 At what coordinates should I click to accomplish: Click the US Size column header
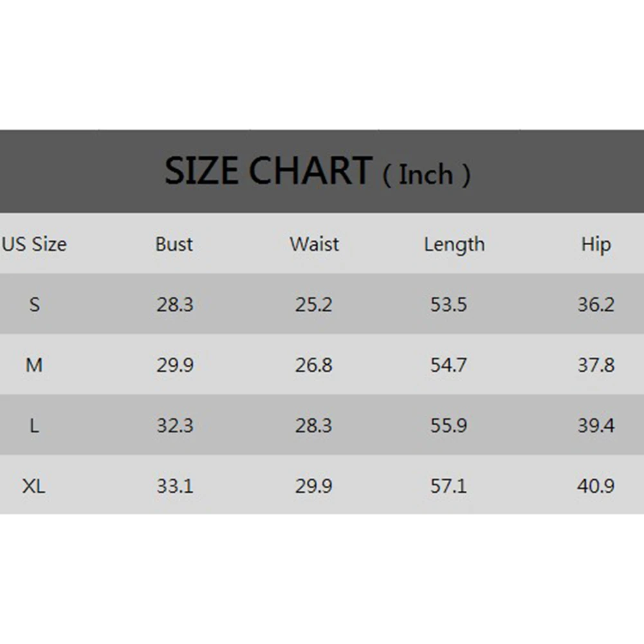[34, 244]
